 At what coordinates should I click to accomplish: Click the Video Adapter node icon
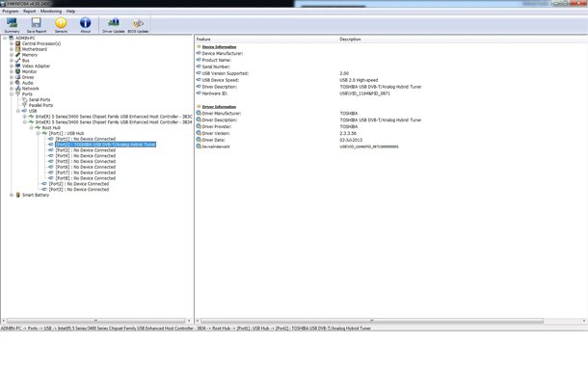click(x=17, y=66)
